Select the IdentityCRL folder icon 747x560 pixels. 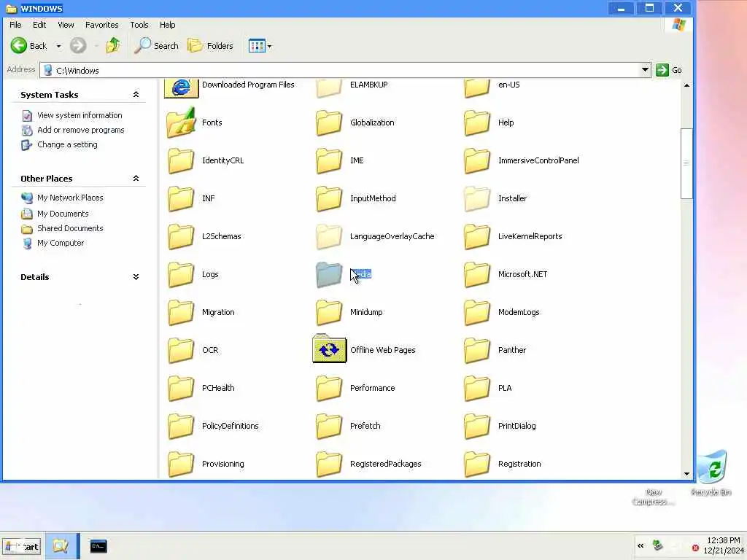click(181, 160)
